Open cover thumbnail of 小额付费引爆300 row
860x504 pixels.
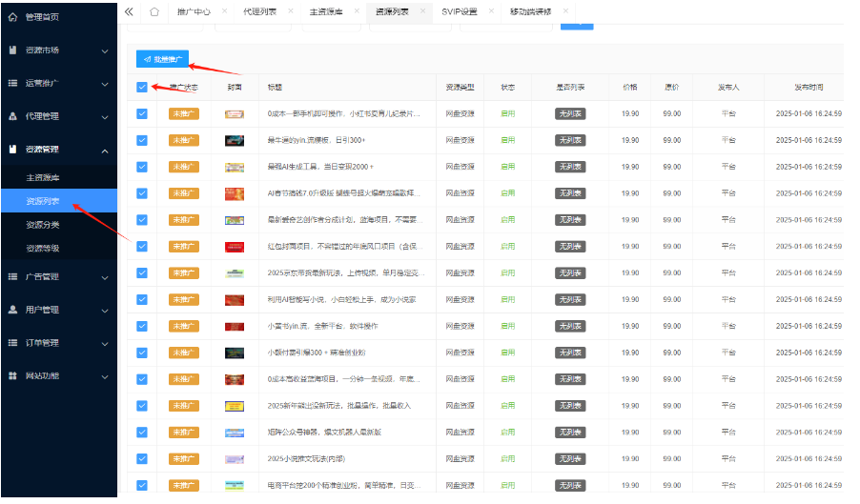[235, 353]
